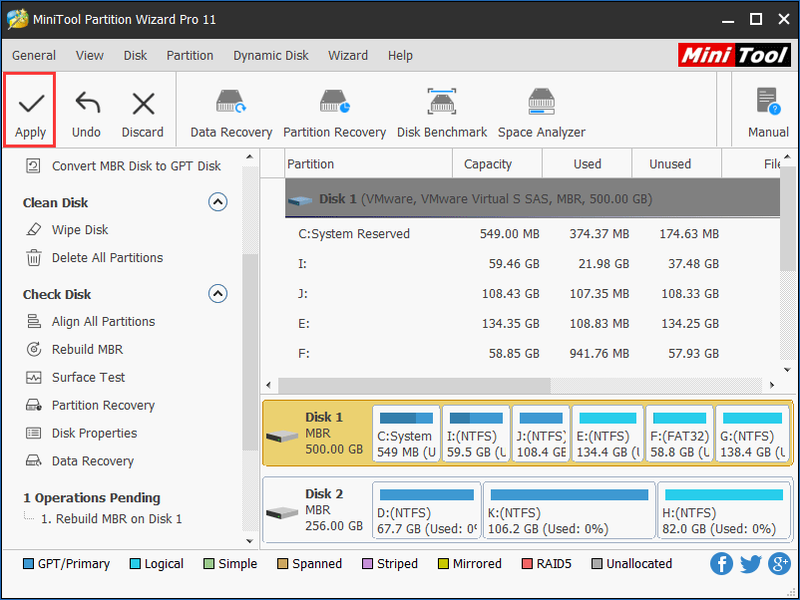Open the Manual help icon

coord(768,113)
